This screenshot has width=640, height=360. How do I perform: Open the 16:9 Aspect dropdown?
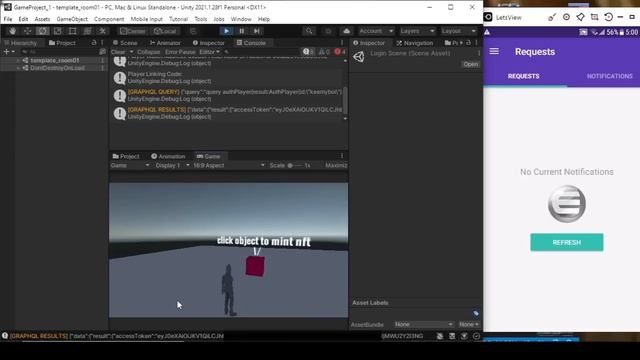tap(229, 165)
